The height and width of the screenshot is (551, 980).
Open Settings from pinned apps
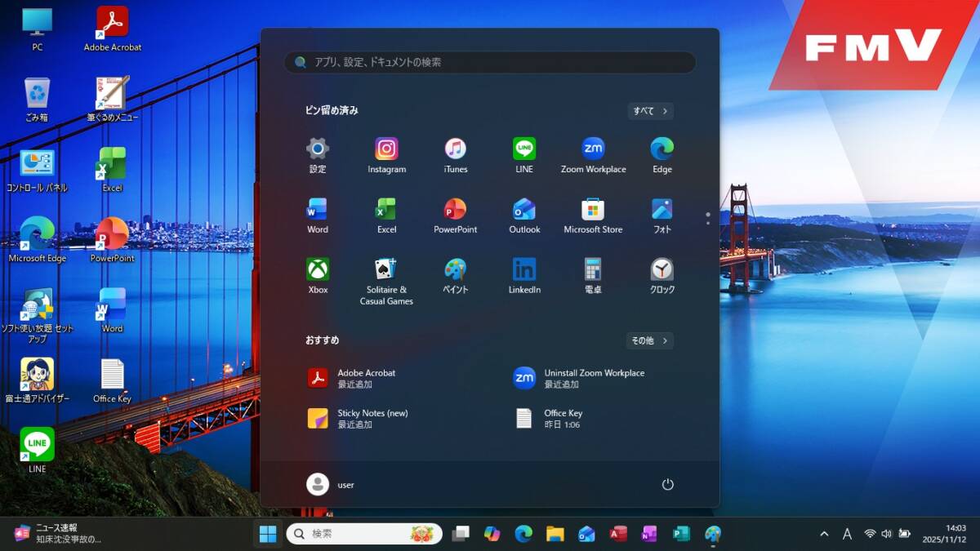pos(318,155)
